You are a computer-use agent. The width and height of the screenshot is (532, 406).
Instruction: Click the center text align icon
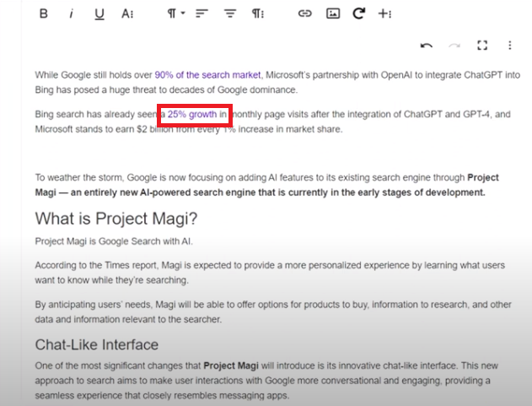click(229, 14)
